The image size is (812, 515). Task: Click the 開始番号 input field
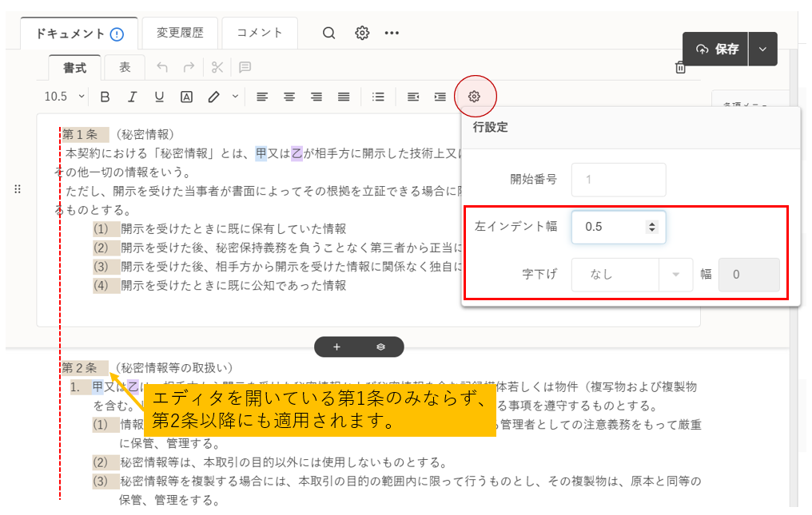(618, 180)
